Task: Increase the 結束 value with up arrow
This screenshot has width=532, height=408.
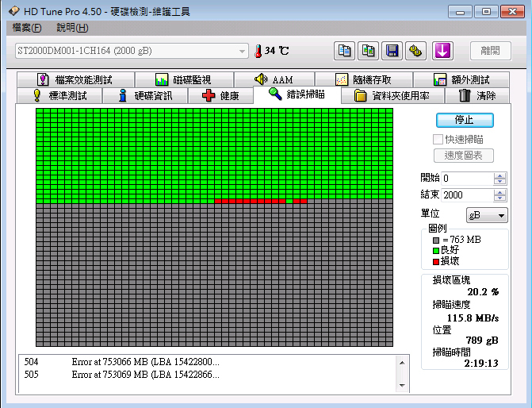Action: [499, 192]
